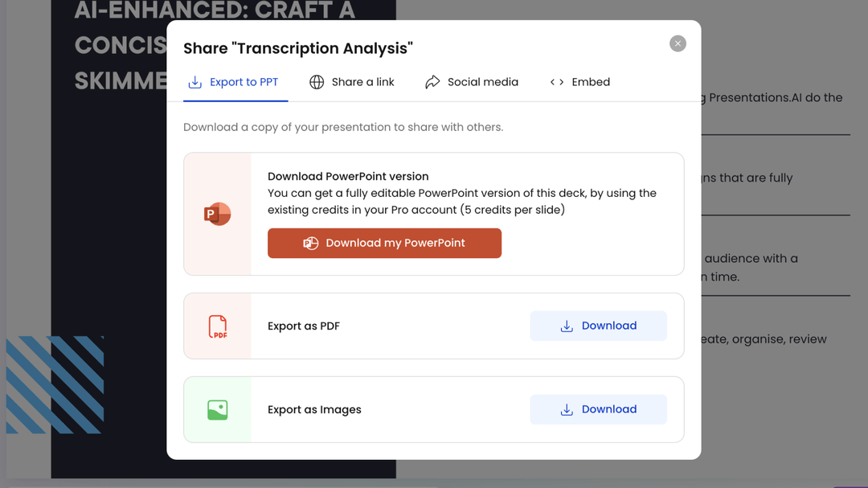Image resolution: width=868 pixels, height=488 pixels.
Task: Click the green image export icon
Action: (x=215, y=409)
